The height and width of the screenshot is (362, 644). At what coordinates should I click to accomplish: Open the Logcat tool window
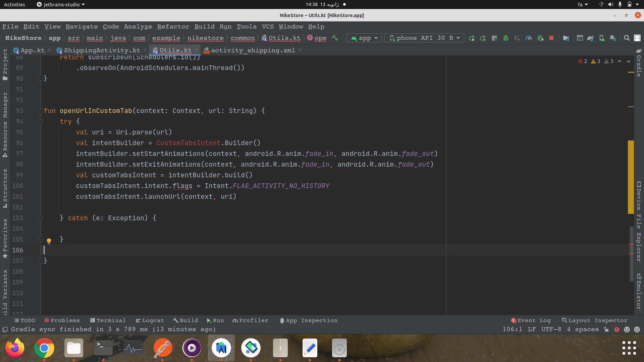pyautogui.click(x=150, y=320)
